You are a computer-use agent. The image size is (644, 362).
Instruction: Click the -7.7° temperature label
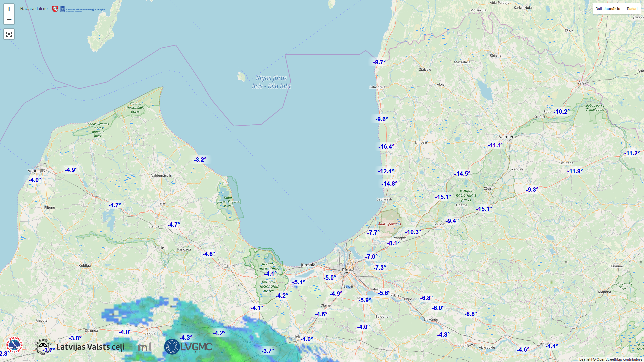coord(373,233)
